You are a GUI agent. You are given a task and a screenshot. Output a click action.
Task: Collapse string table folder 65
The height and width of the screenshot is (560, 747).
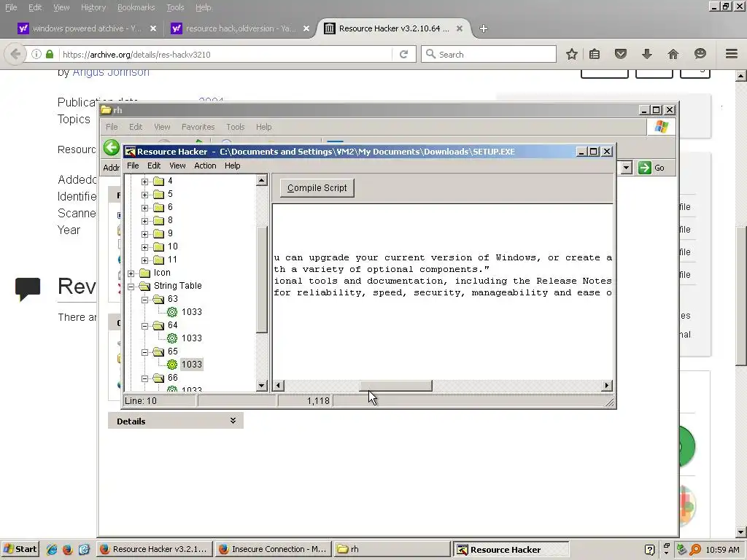[145, 352]
